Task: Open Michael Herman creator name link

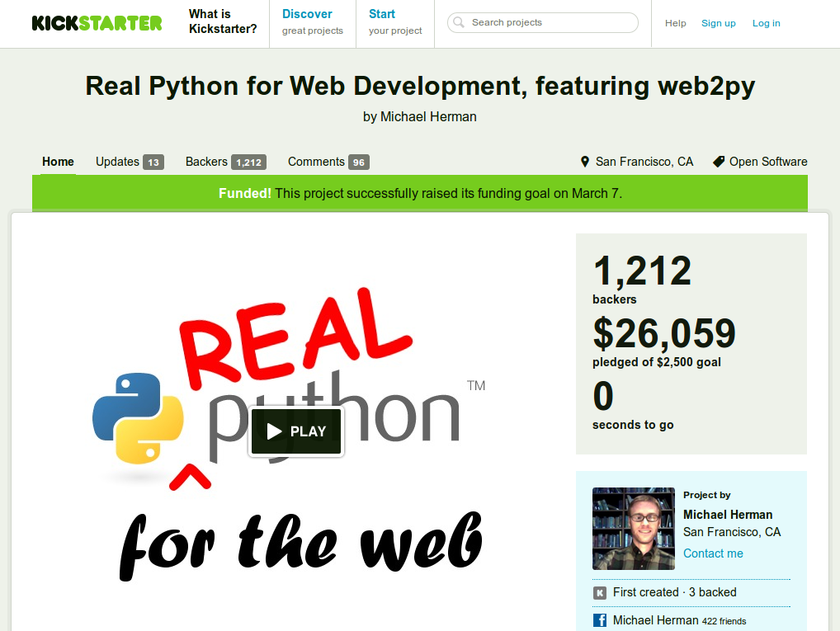Action: 728,515
